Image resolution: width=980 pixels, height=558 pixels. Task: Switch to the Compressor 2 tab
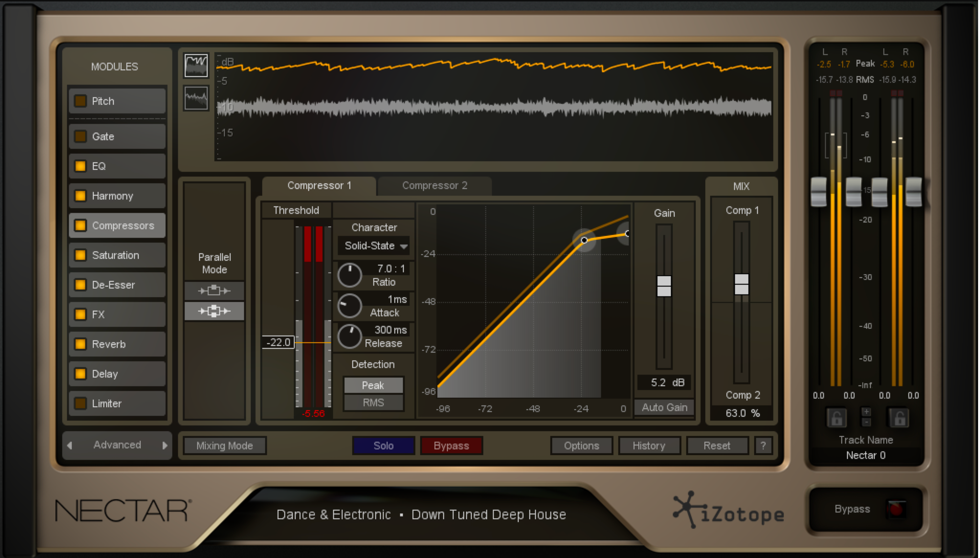(x=434, y=186)
